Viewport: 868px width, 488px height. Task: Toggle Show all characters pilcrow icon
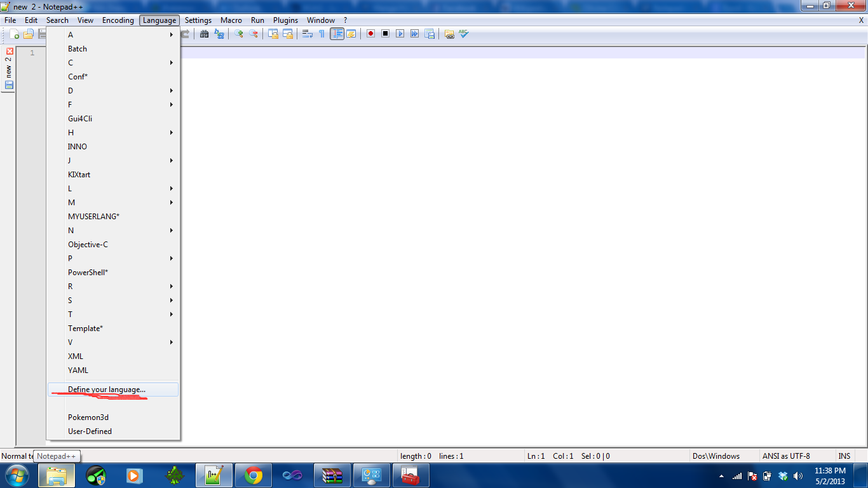(322, 34)
